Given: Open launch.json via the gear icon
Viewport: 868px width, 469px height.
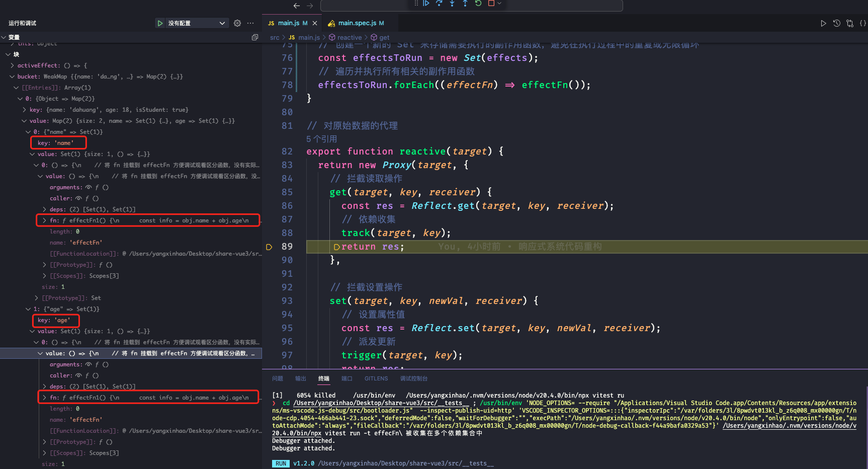Looking at the screenshot, I should [237, 23].
